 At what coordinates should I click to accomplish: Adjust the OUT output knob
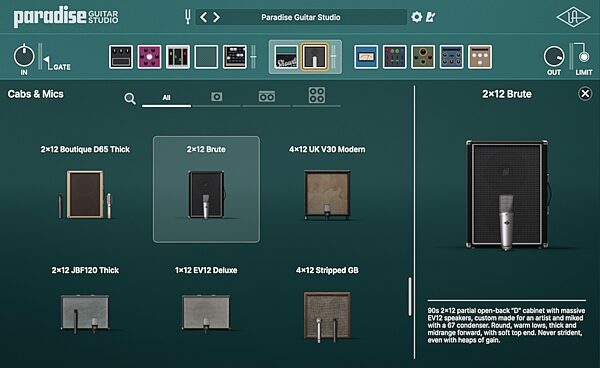554,57
